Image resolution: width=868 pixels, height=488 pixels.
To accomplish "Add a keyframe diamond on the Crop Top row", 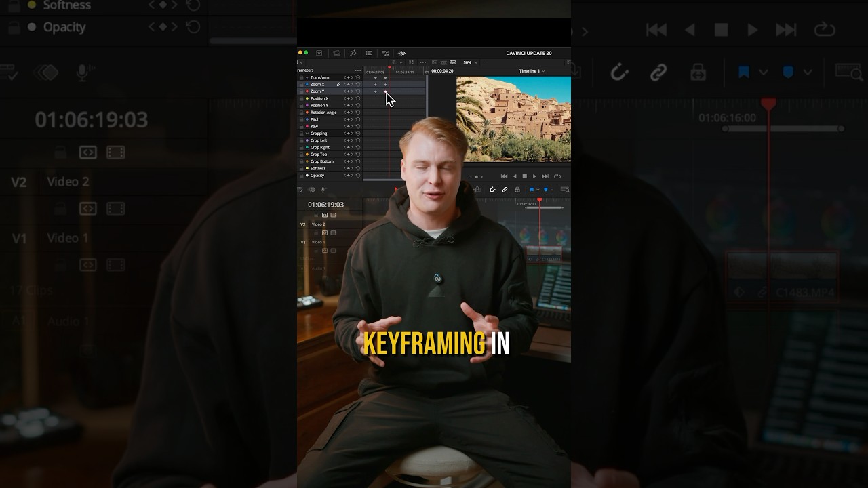I will tap(349, 155).
